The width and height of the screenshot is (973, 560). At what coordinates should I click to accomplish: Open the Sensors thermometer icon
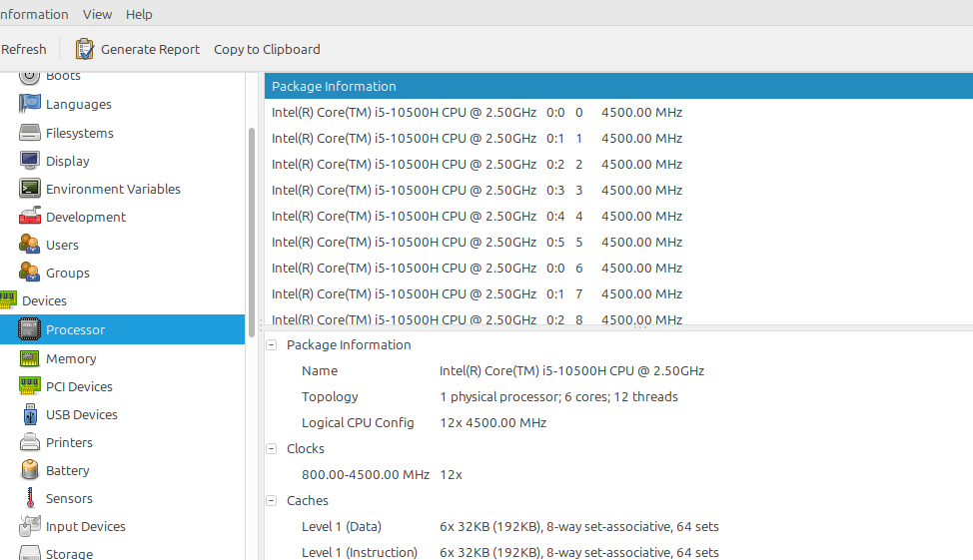(x=29, y=498)
